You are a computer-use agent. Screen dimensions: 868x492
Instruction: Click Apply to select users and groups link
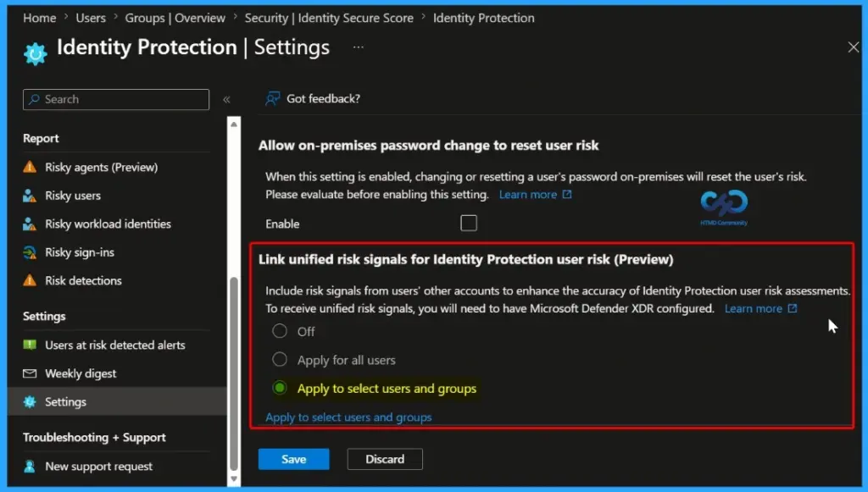(348, 417)
